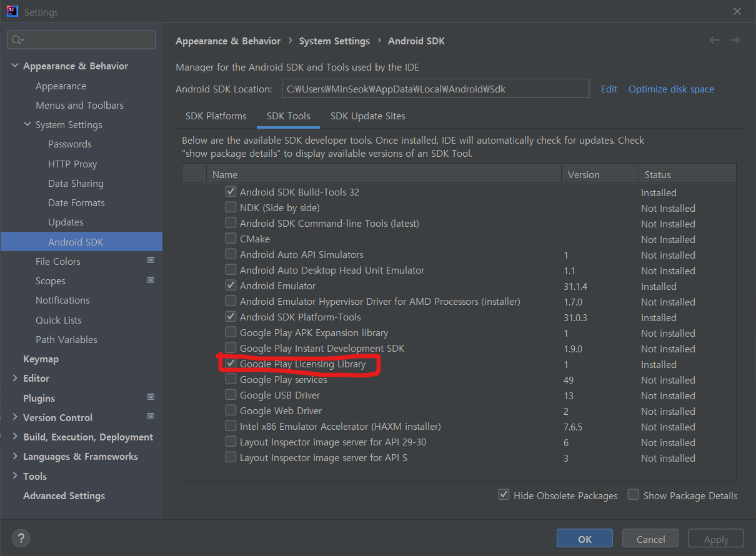This screenshot has width=756, height=556.
Task: Expand Build, Execution, Deployment node
Action: (x=15, y=437)
